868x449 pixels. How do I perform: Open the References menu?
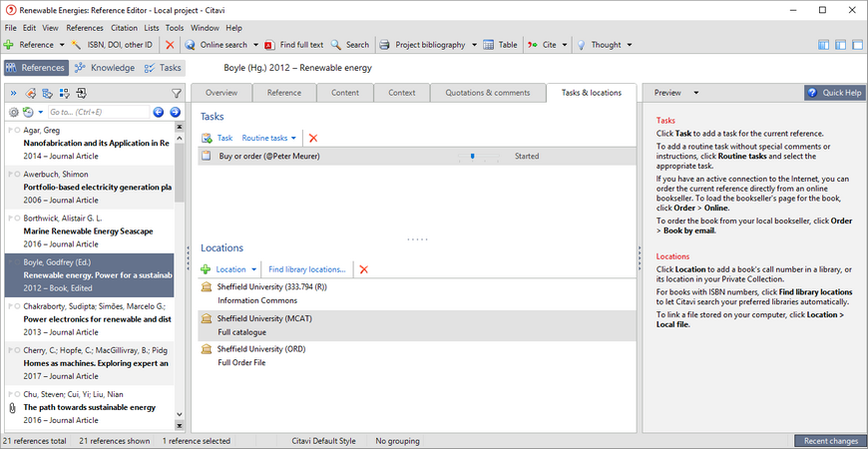coord(85,28)
